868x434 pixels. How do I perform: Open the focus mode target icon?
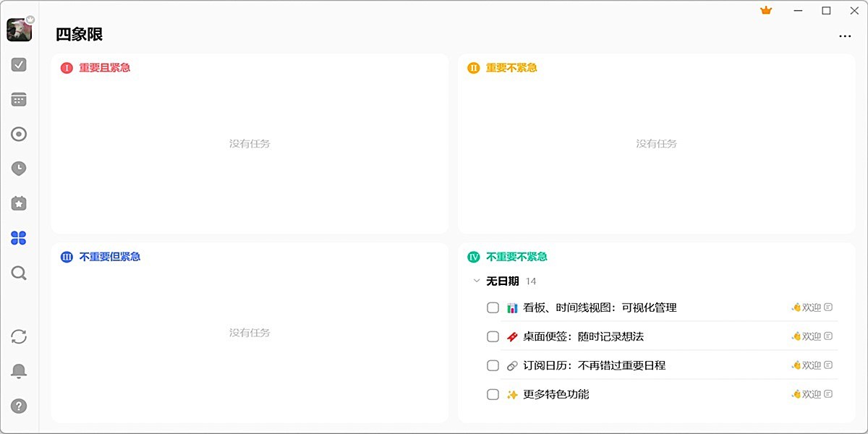pos(18,134)
